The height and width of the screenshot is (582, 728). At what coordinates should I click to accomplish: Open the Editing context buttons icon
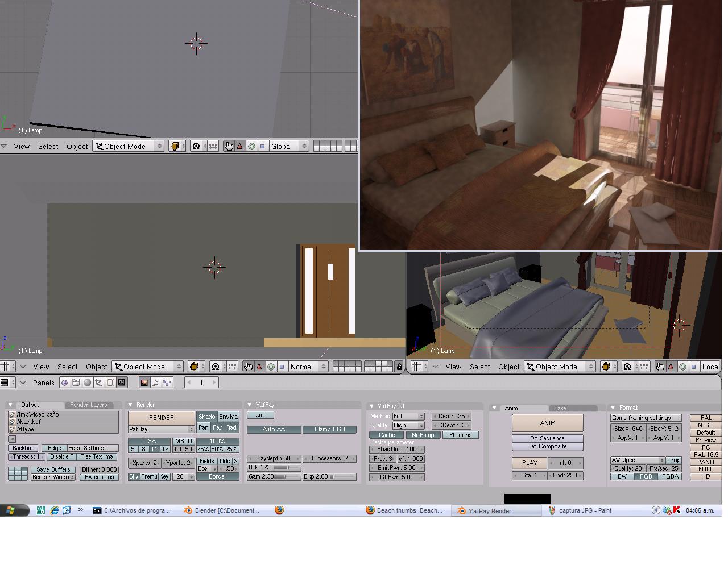(110, 383)
